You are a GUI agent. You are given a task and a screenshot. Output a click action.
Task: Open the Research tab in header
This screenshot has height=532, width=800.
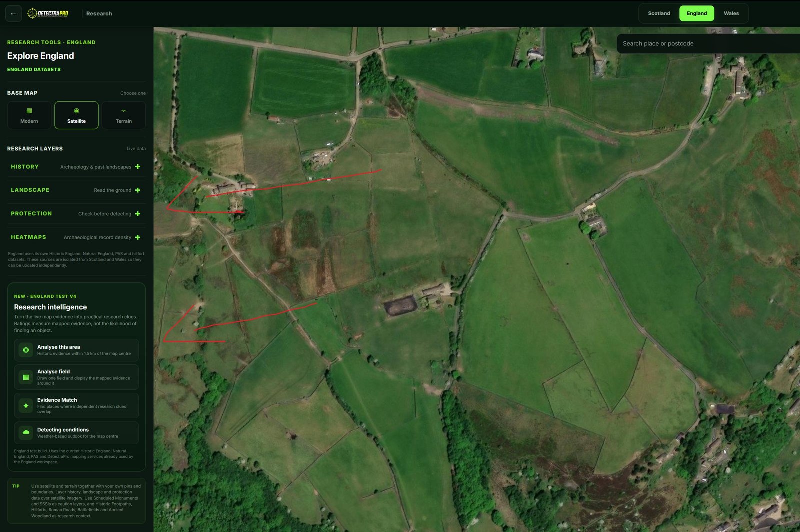pyautogui.click(x=99, y=14)
